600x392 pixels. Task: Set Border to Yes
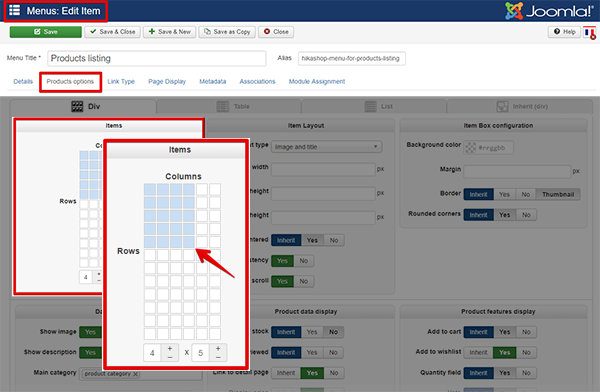point(504,194)
